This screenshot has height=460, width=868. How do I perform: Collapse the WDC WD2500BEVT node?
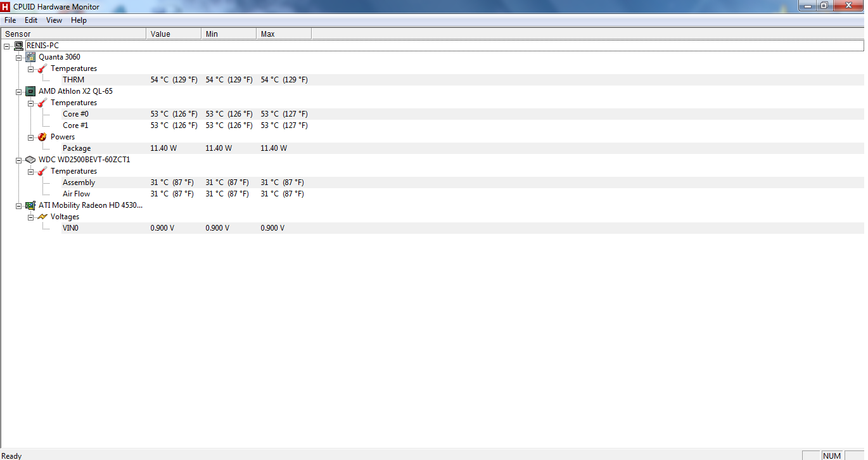tap(18, 160)
